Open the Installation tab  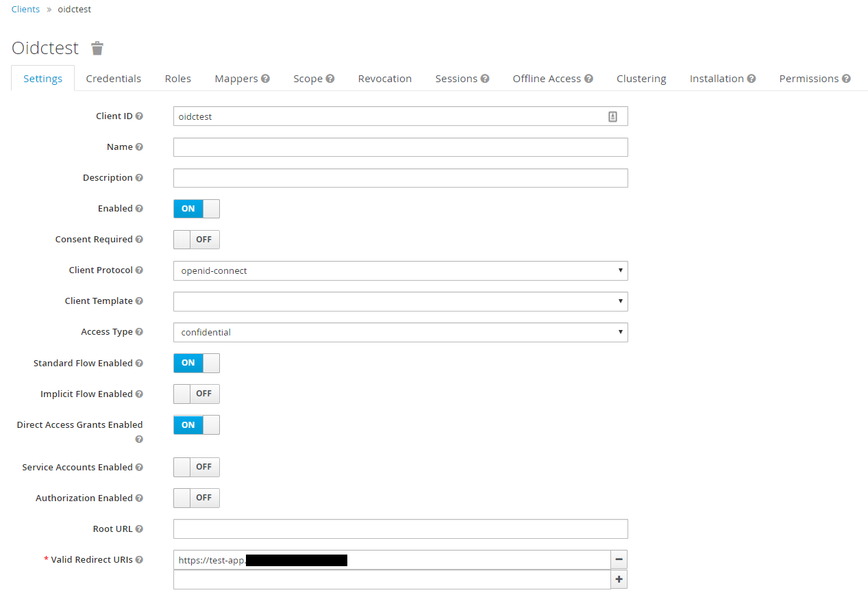(x=718, y=78)
